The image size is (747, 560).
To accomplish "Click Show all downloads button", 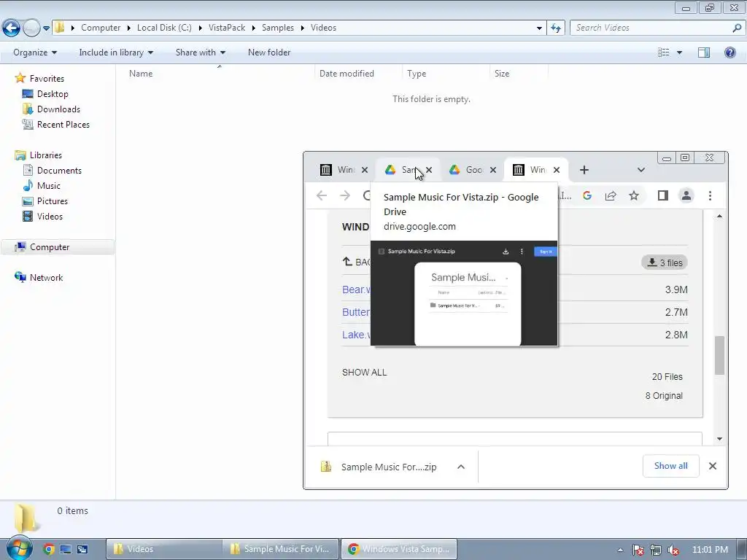I will point(671,466).
